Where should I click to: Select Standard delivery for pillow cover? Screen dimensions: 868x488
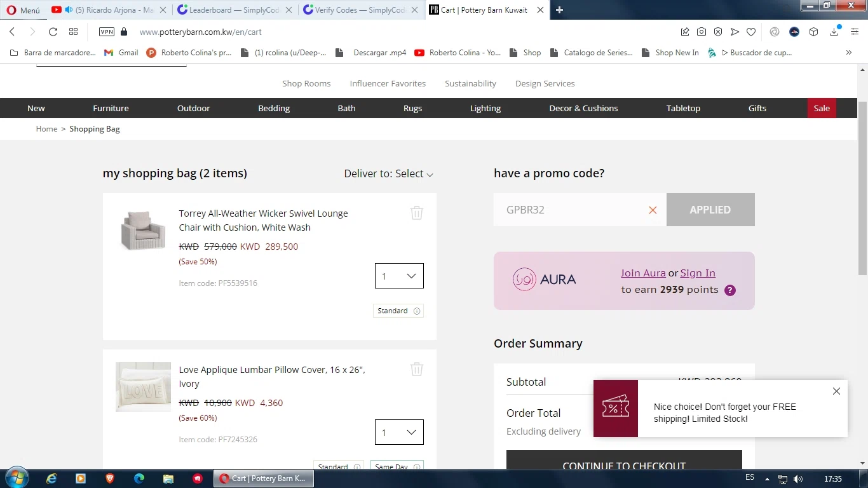(338, 466)
